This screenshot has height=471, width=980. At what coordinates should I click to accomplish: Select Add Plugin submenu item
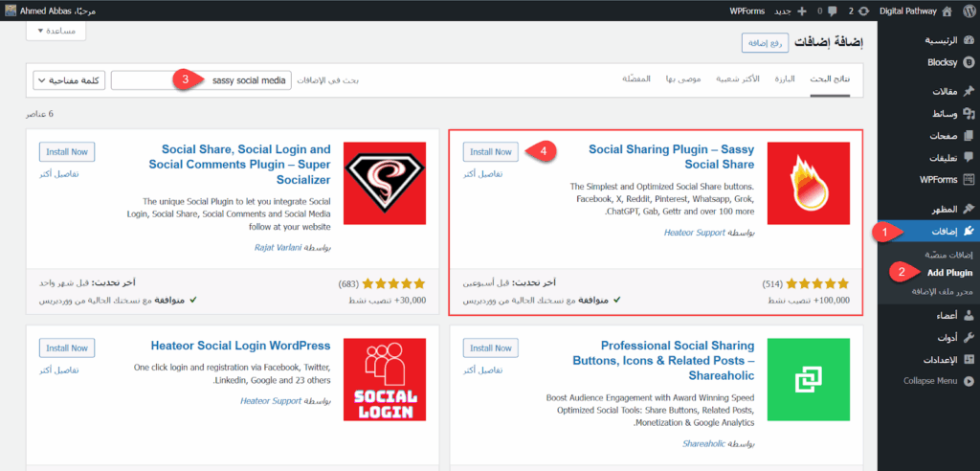pos(950,273)
